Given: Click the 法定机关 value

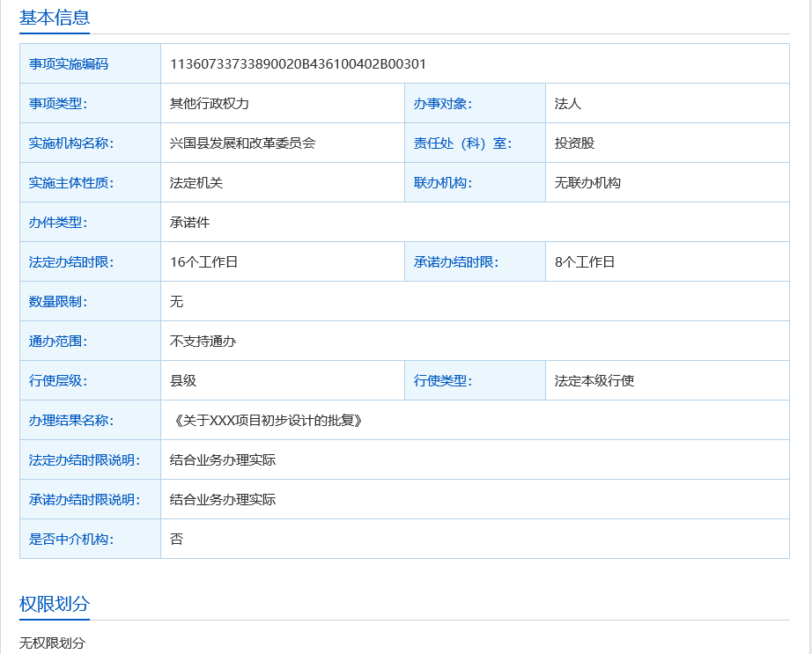Looking at the screenshot, I should [196, 182].
